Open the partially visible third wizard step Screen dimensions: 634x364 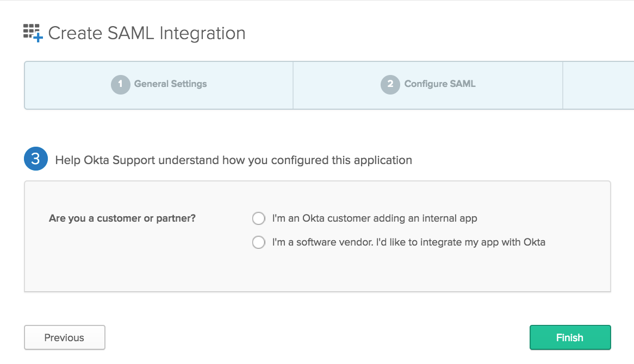pyautogui.click(x=598, y=85)
